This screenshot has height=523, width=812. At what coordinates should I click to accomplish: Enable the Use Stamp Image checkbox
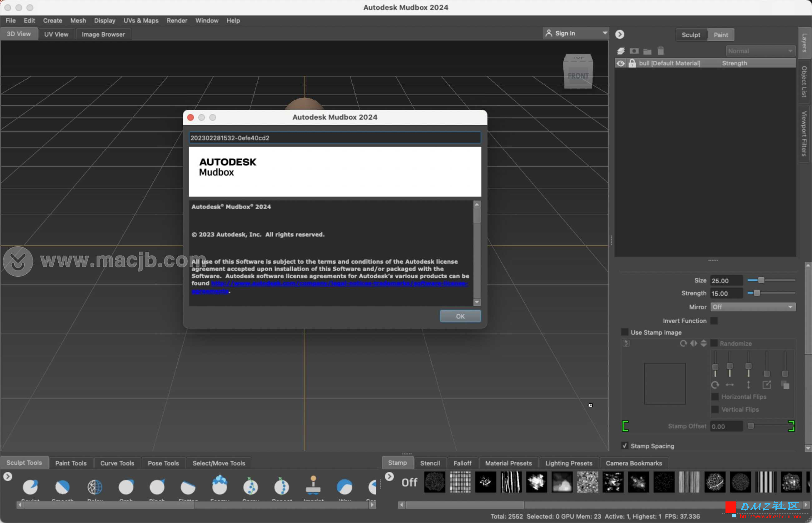pyautogui.click(x=624, y=332)
